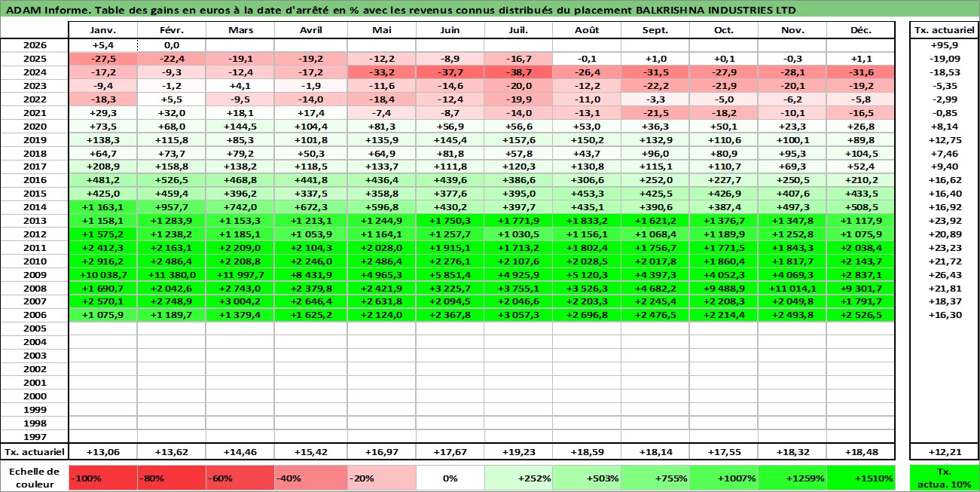
Task: Select the +252% light green swatch
Action: pyautogui.click(x=518, y=478)
